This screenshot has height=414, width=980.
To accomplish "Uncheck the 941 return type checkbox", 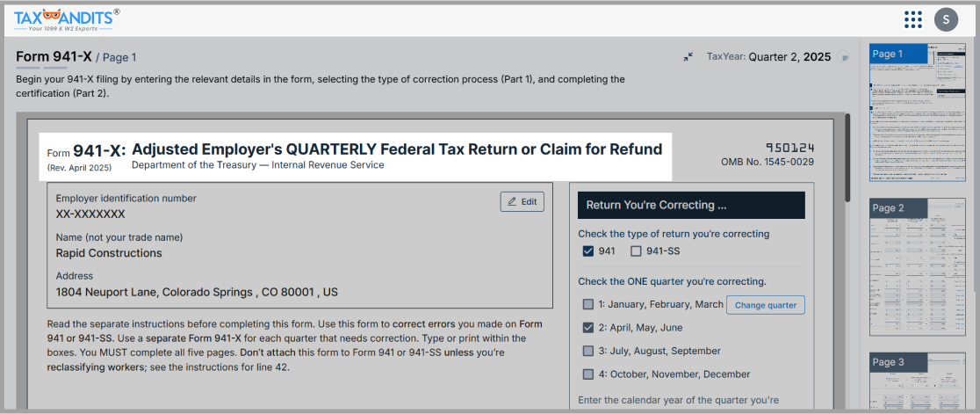I will [x=588, y=251].
